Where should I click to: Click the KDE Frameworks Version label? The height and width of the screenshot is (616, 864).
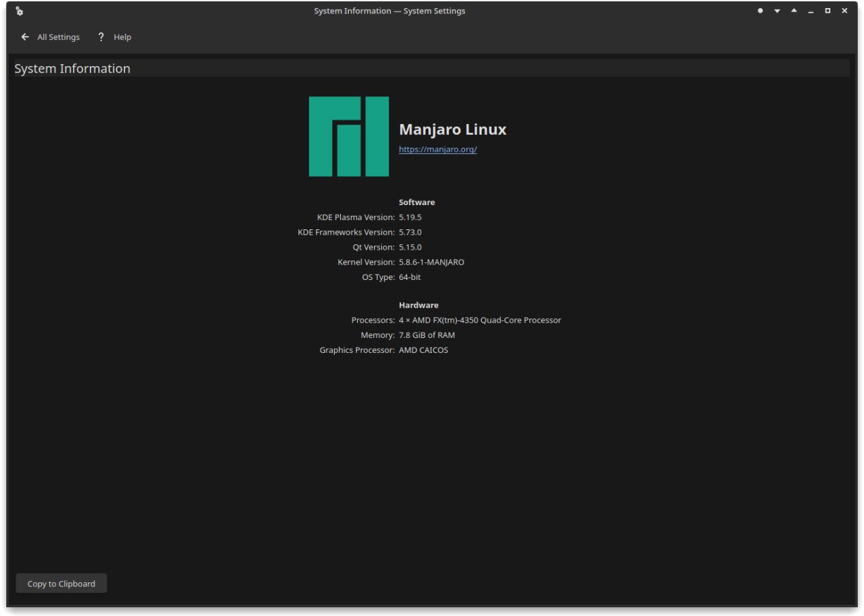coord(346,232)
